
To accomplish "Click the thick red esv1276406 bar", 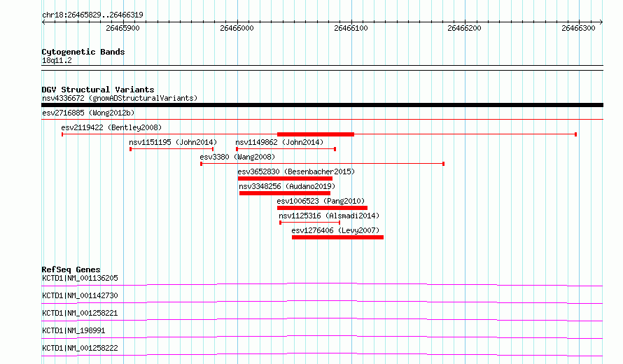I will (x=337, y=237).
